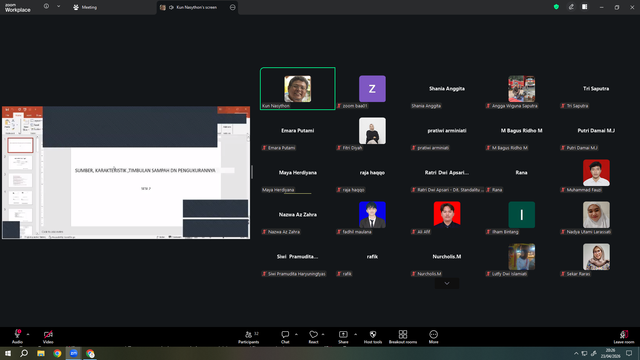Select Nadya Utami Larassati's tile
640x360 pixels.
(x=596, y=215)
